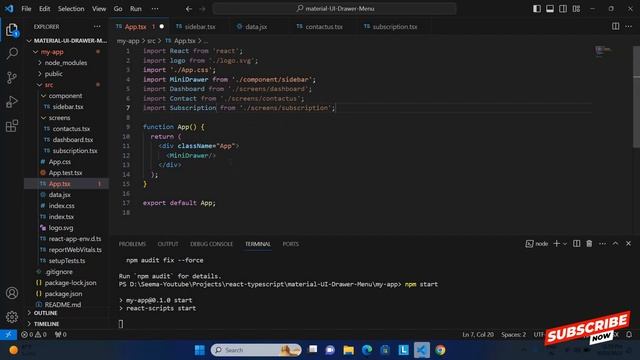Toggle the bottom panel layout icon
Viewport: 640px width, 360px height.
pos(550,9)
